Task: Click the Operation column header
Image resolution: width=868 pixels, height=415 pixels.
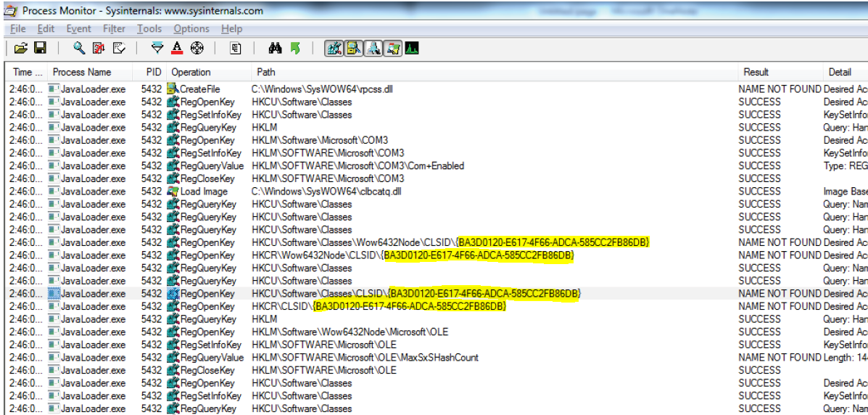Action: click(x=210, y=72)
